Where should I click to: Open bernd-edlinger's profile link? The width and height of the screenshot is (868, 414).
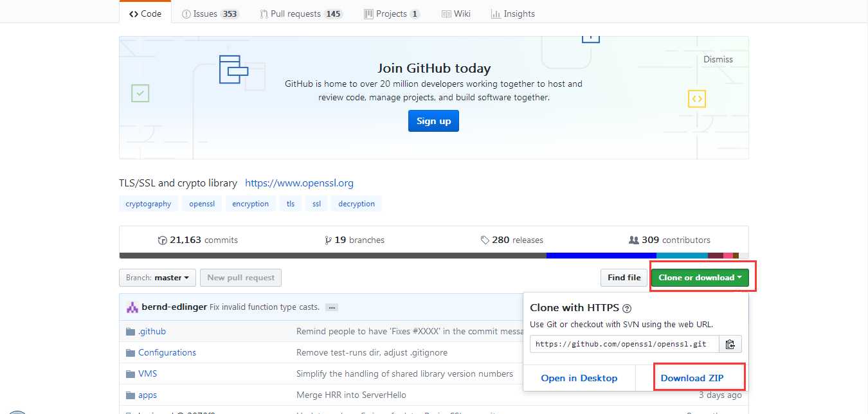point(174,307)
